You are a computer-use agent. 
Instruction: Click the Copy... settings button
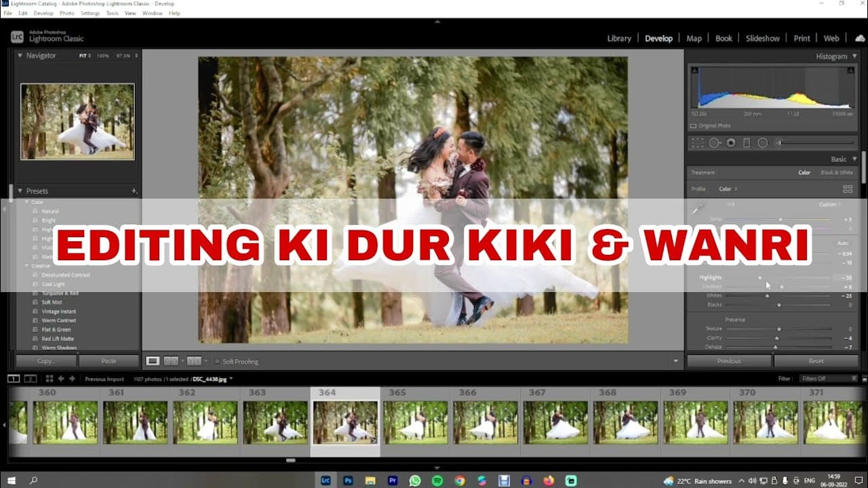(x=46, y=361)
